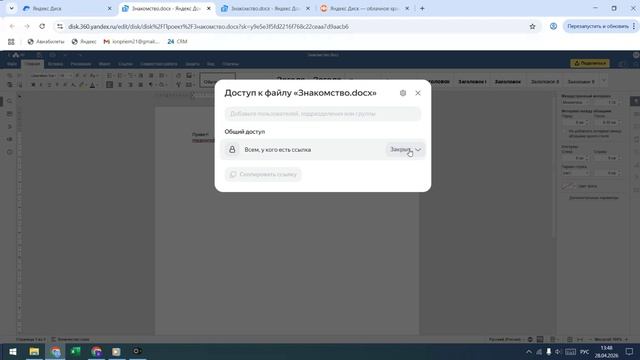Screen dimensions: 640x360
Task: Open the Chrome profile icon
Action: click(553, 26)
